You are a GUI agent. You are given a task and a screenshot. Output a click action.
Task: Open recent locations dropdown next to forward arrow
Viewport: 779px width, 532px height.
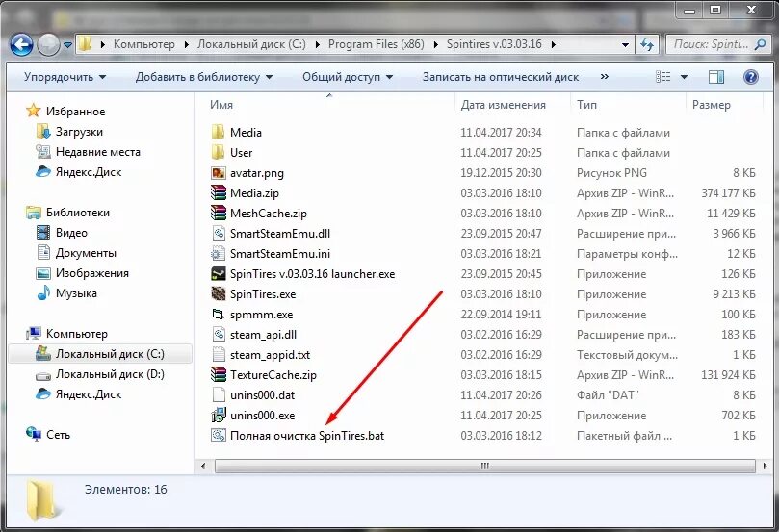pyautogui.click(x=67, y=45)
